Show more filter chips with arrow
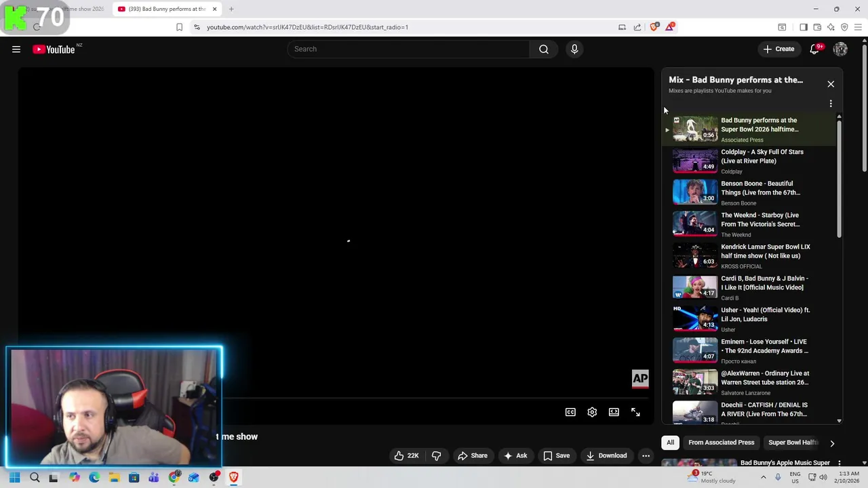 pyautogui.click(x=832, y=443)
